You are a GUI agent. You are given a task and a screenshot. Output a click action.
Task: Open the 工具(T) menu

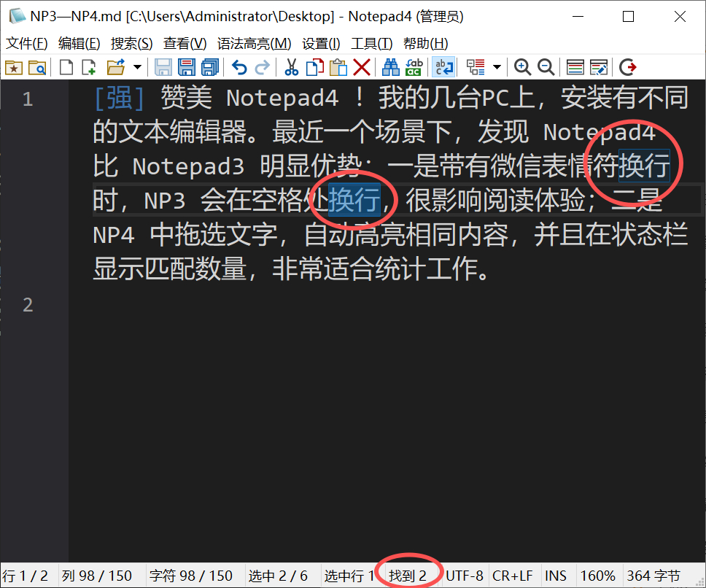pyautogui.click(x=371, y=44)
